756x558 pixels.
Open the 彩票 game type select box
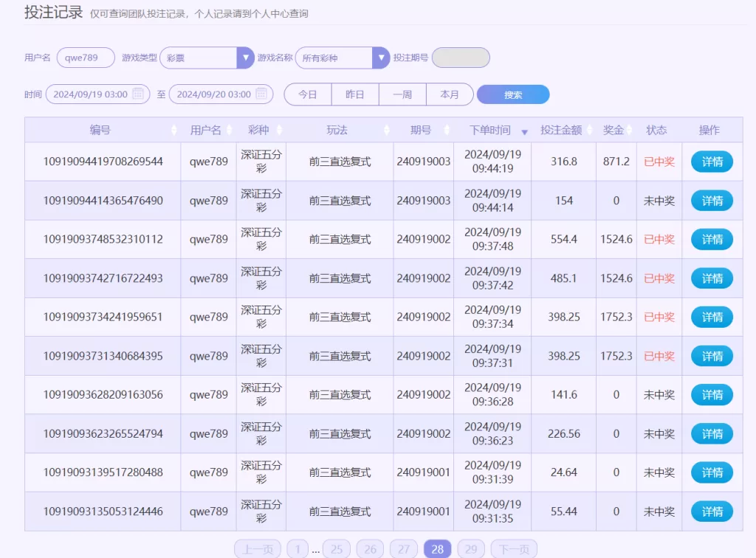(x=207, y=58)
